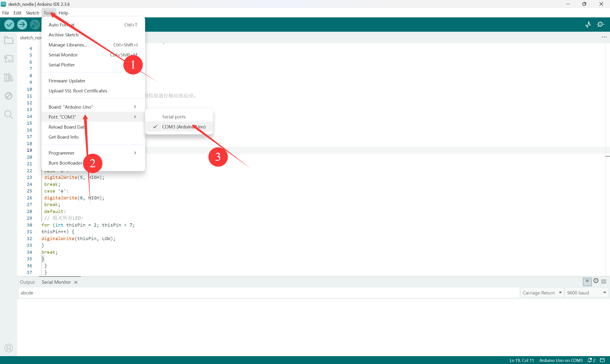Click Get Board Info menu entry
The width and height of the screenshot is (610, 364).
64,137
